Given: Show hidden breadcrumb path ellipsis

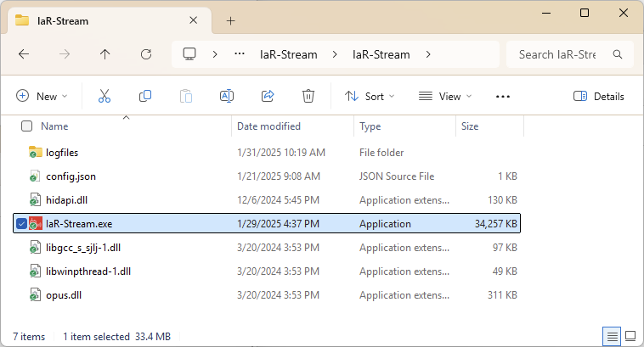Looking at the screenshot, I should [240, 53].
